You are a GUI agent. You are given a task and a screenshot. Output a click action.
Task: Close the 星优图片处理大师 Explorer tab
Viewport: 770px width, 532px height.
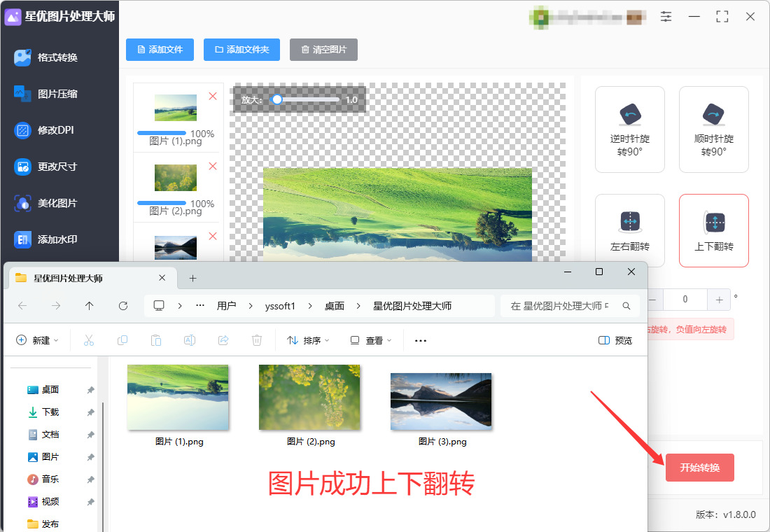pyautogui.click(x=162, y=278)
